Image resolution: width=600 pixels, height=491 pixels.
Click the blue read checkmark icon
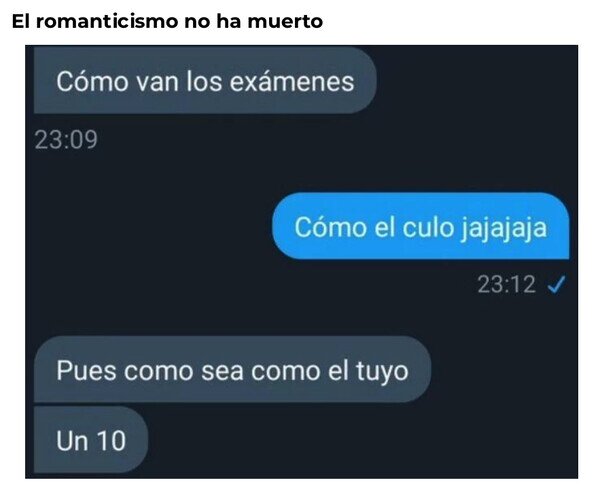click(556, 285)
